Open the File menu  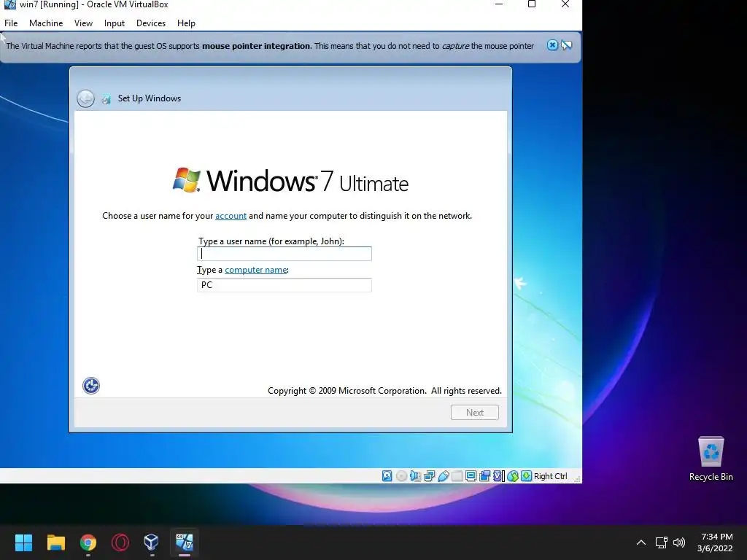click(x=11, y=23)
